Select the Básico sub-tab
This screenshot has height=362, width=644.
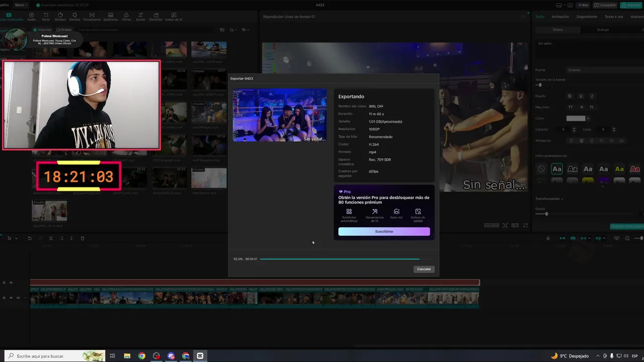point(558,30)
